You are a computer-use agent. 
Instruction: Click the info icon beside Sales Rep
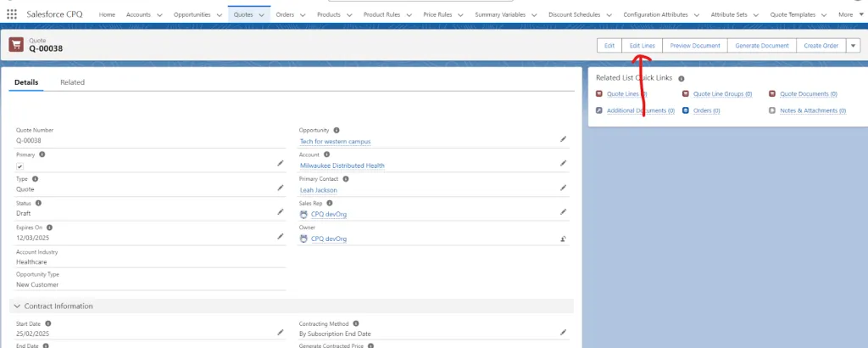(x=330, y=204)
